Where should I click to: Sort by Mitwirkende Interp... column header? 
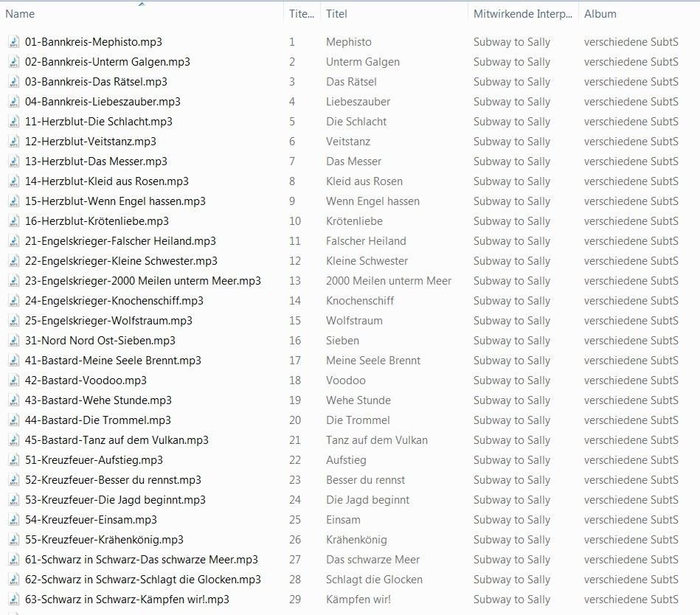[x=523, y=14]
